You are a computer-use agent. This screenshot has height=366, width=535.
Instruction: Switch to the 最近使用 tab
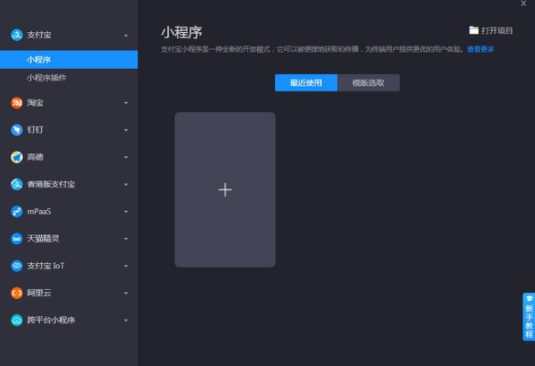pyautogui.click(x=306, y=83)
